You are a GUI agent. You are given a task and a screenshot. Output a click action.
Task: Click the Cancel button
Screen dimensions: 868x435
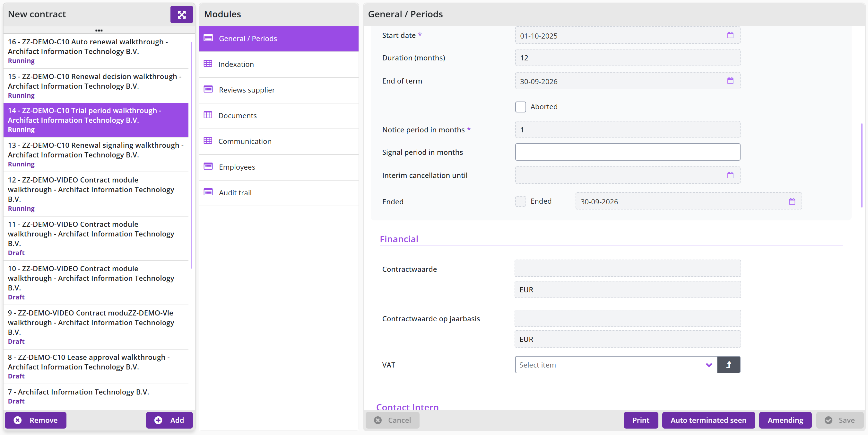[392, 420]
